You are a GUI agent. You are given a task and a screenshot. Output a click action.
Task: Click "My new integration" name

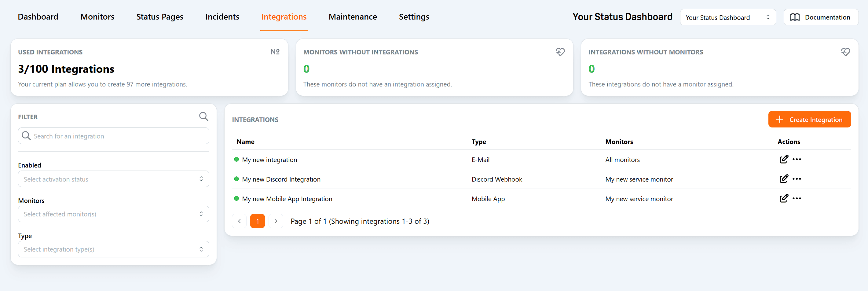(269, 160)
